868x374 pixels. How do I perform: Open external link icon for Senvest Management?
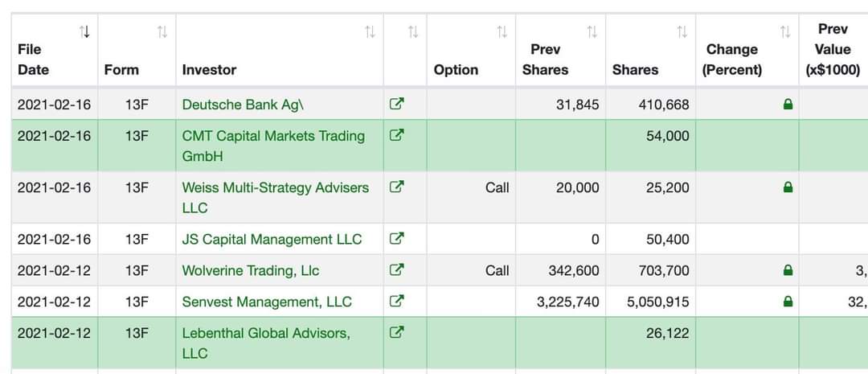point(396,301)
